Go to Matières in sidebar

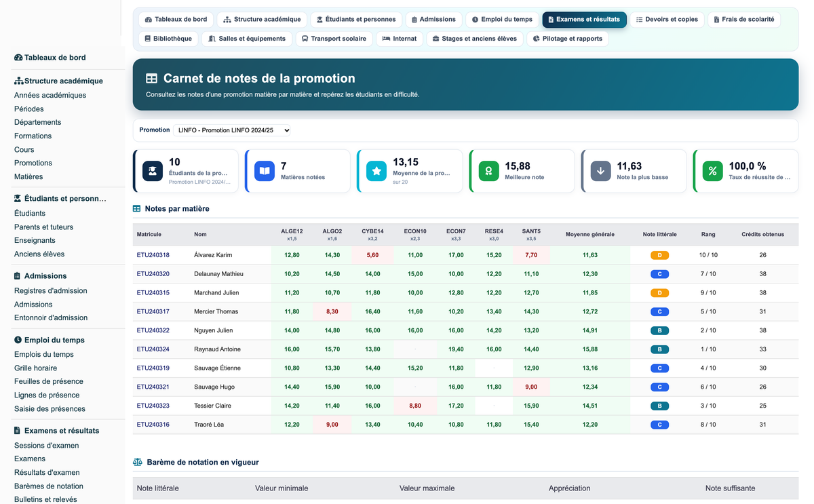coord(28,177)
